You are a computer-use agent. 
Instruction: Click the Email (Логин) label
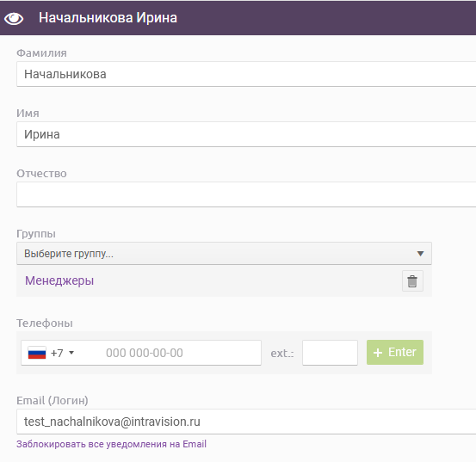[53, 400]
